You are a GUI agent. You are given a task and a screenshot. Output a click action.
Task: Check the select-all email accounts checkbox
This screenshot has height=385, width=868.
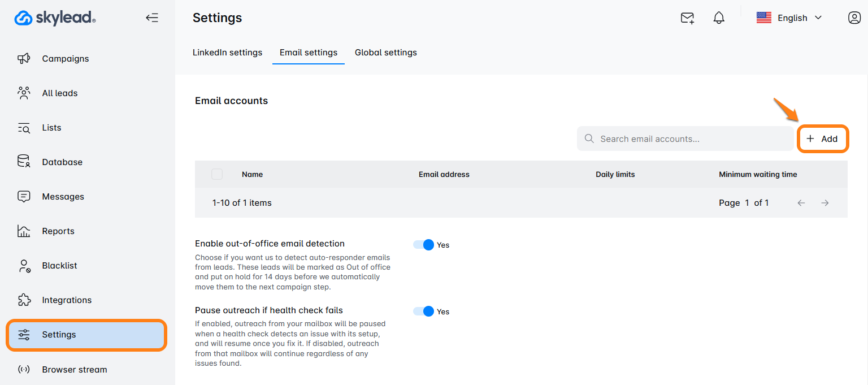pyautogui.click(x=217, y=174)
